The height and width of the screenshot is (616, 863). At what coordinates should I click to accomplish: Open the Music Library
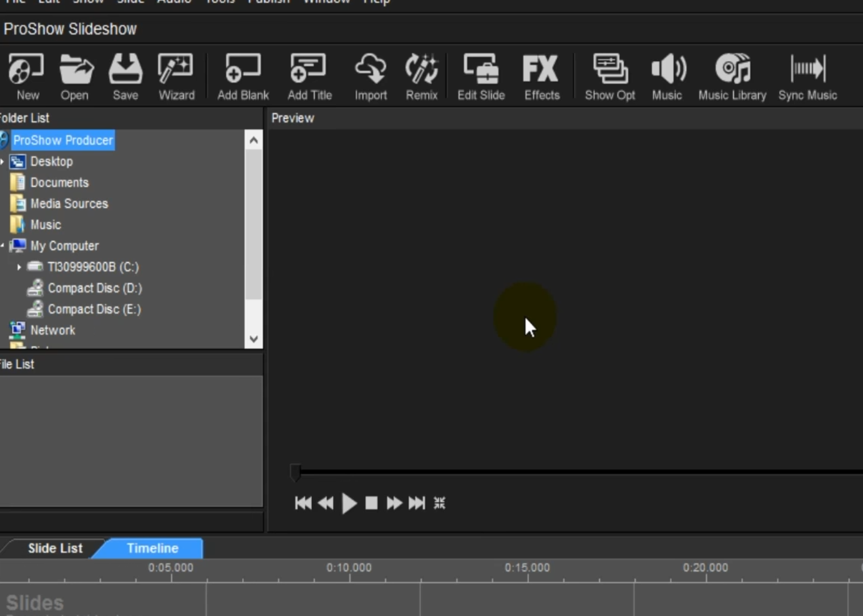coord(732,77)
